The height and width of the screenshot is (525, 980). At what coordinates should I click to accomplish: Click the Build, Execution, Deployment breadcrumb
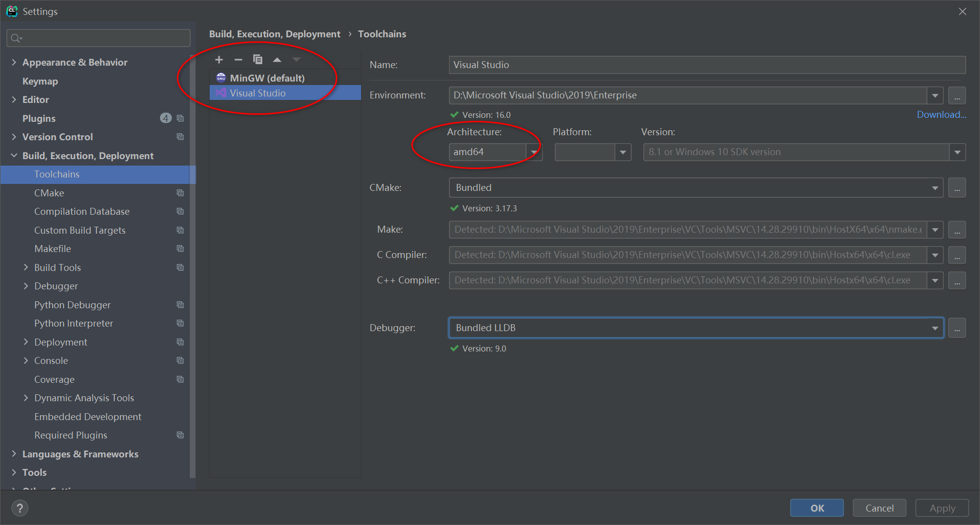point(275,34)
